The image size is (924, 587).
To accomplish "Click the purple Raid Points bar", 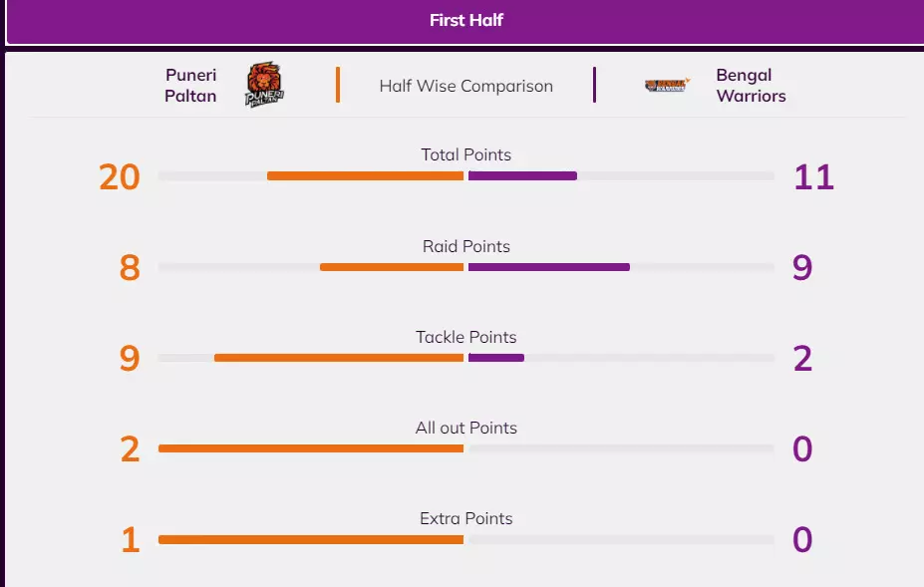I will click(x=548, y=267).
